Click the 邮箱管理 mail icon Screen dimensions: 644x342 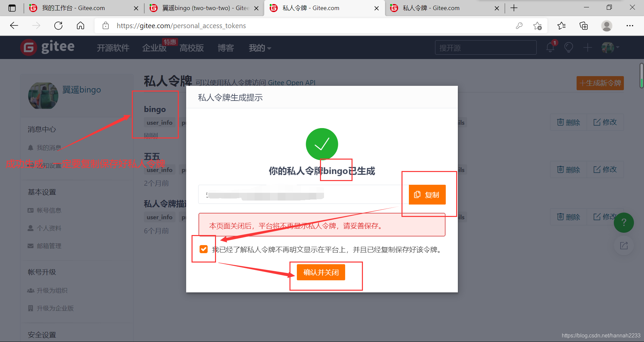pyautogui.click(x=31, y=246)
